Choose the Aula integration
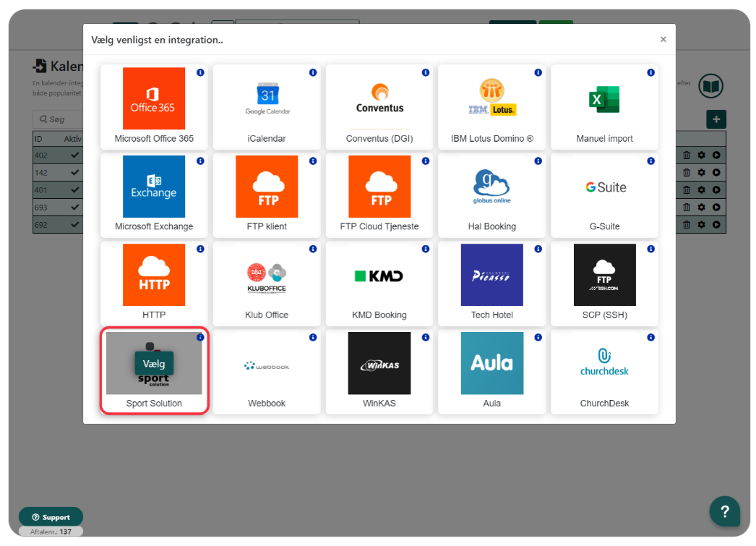The height and width of the screenshot is (546, 756). pyautogui.click(x=491, y=372)
